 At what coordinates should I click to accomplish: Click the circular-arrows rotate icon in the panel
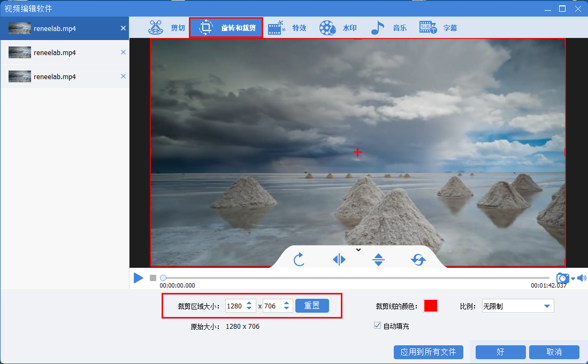(418, 259)
